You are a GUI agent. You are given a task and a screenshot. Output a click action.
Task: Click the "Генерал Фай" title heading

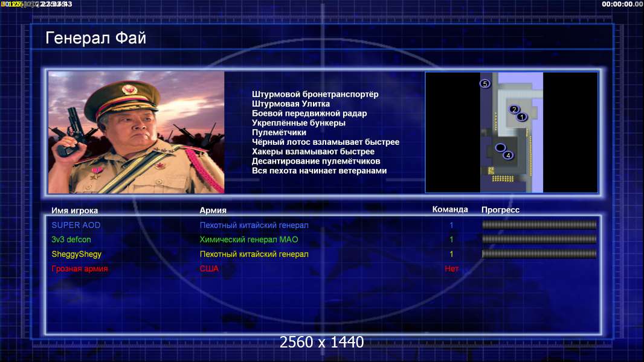pyautogui.click(x=95, y=38)
